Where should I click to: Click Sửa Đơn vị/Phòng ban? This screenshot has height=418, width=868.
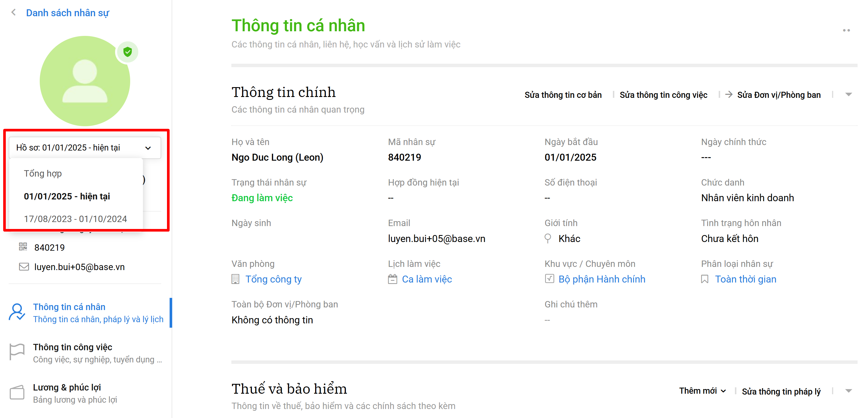pos(778,95)
